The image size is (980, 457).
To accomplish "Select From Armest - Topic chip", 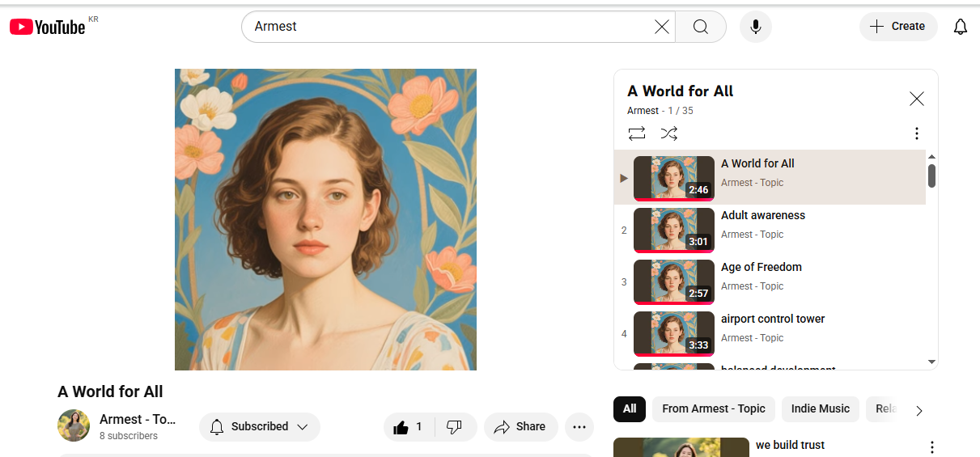I will (x=714, y=408).
